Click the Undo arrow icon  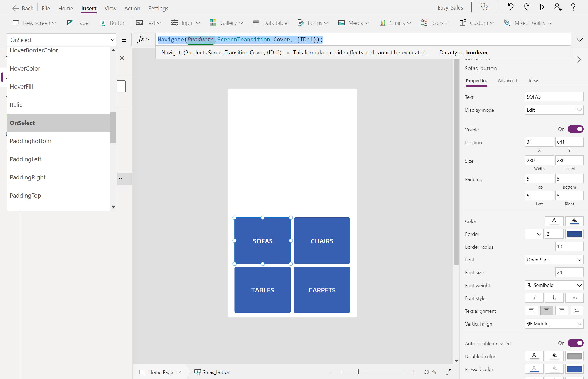tap(510, 7)
